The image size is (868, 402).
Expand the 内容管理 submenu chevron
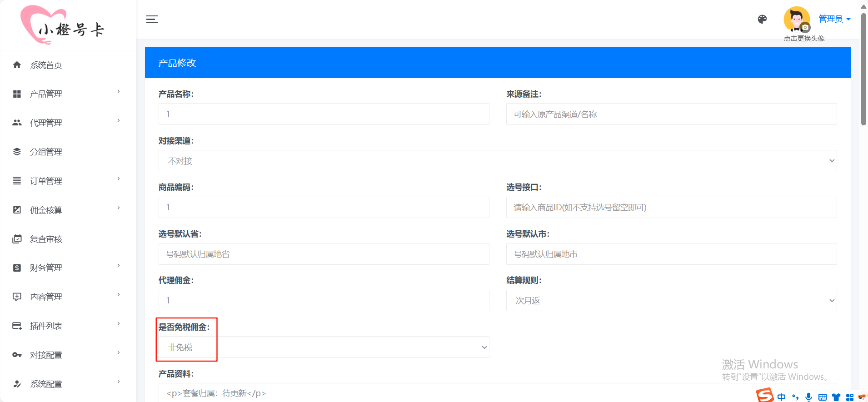click(119, 295)
